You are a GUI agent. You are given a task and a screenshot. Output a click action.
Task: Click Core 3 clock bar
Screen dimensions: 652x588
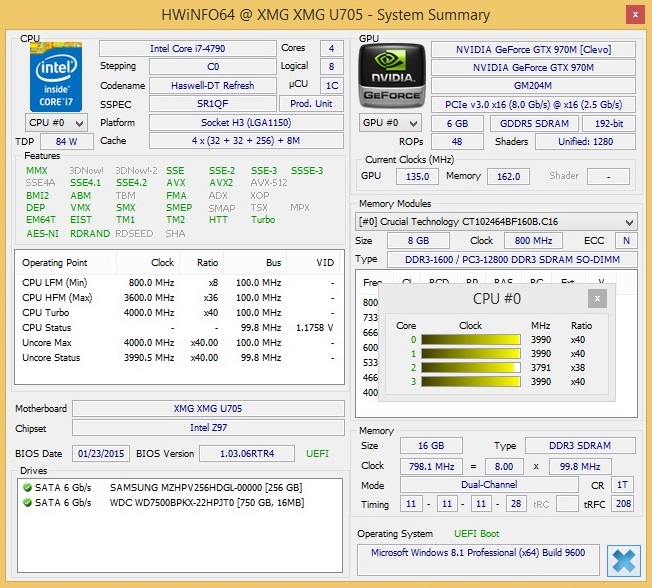tap(471, 381)
